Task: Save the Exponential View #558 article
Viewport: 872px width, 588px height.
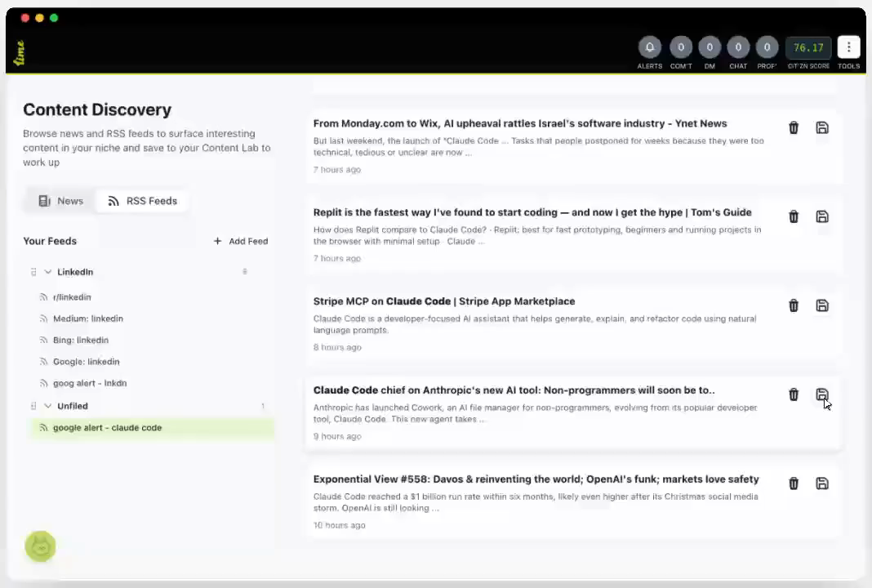Action: point(822,484)
